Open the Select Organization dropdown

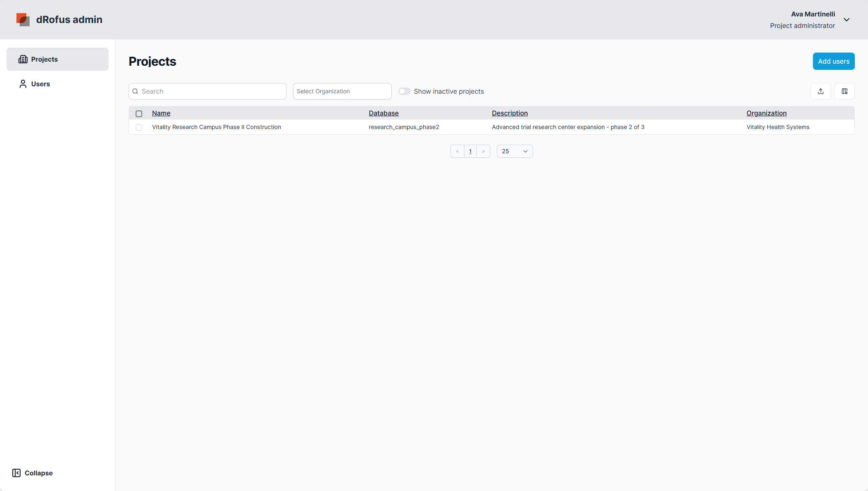pyautogui.click(x=342, y=91)
